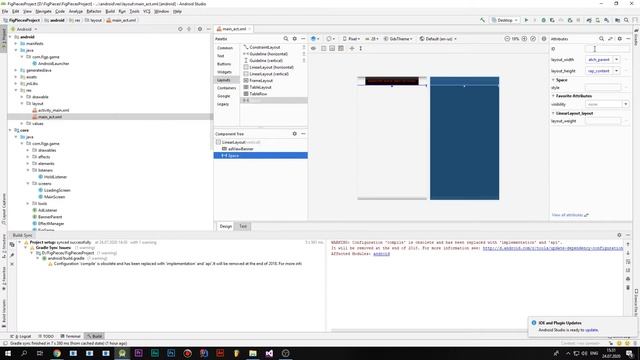This screenshot has height=360, width=640.
Task: Select Widgets palette category
Action: (224, 72)
